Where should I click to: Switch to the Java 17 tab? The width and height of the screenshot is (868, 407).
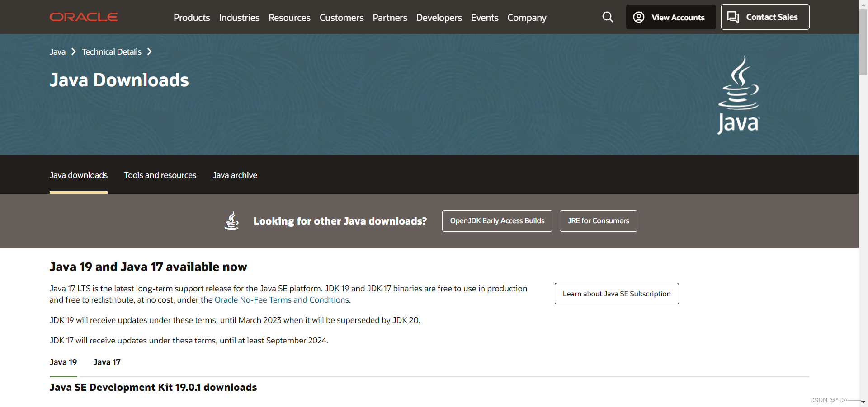107,362
